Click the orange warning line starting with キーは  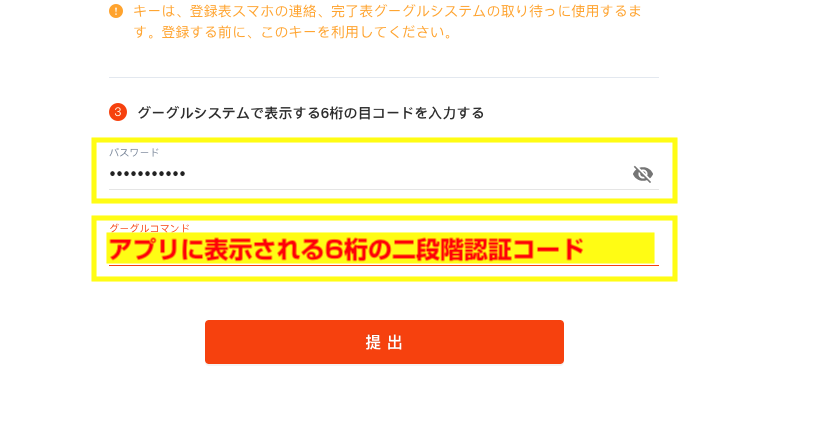tap(387, 11)
